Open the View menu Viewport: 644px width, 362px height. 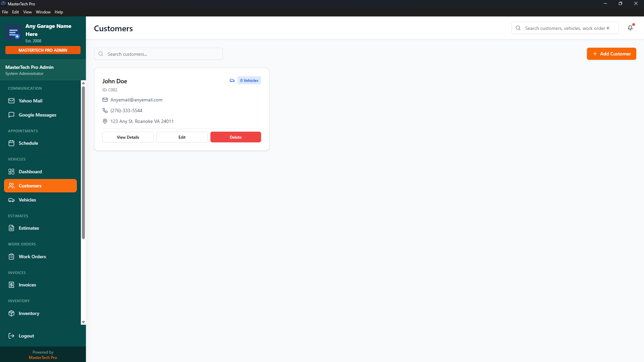[x=27, y=12]
